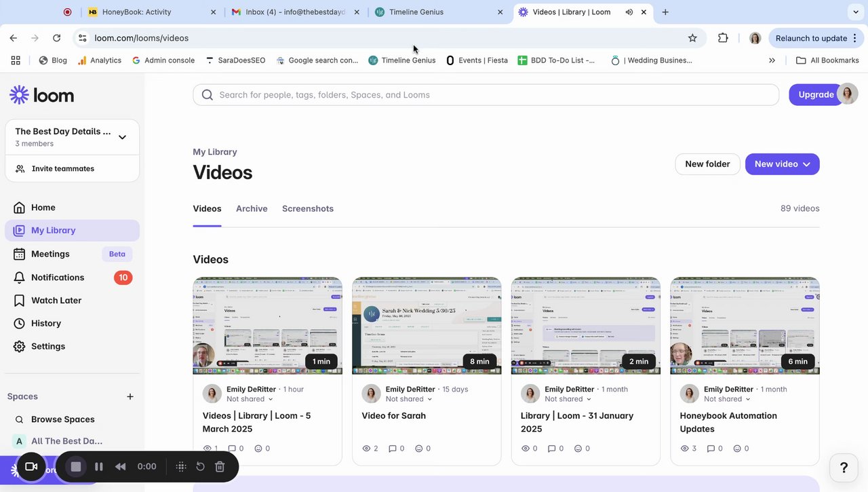Open the browser Extensions puzzle icon
The height and width of the screenshot is (492, 868).
tap(723, 38)
